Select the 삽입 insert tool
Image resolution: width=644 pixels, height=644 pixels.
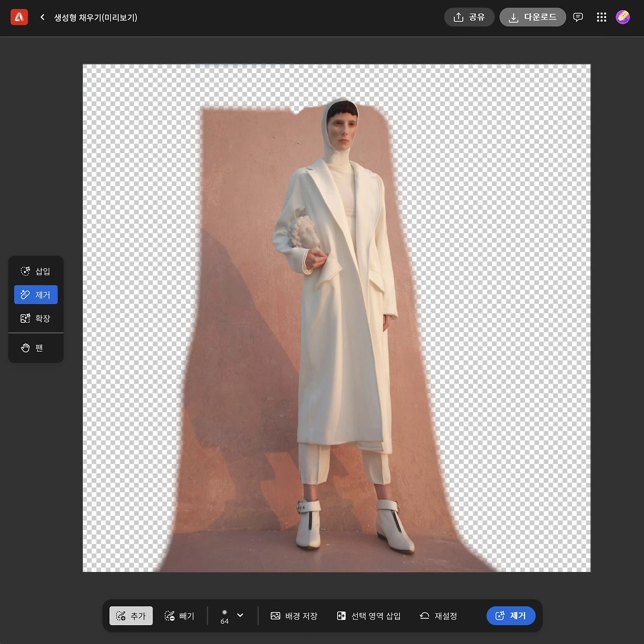click(x=36, y=271)
